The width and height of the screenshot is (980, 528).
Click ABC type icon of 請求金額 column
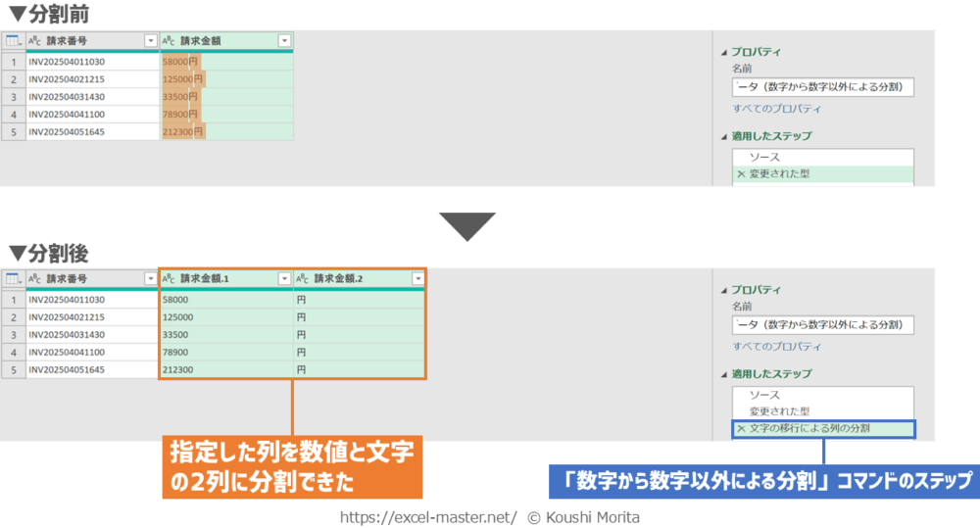click(x=169, y=40)
